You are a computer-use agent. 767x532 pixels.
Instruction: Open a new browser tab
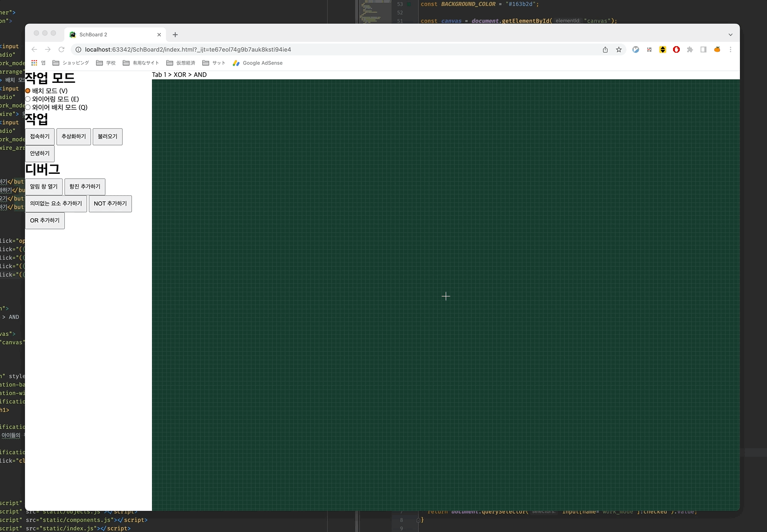(175, 35)
